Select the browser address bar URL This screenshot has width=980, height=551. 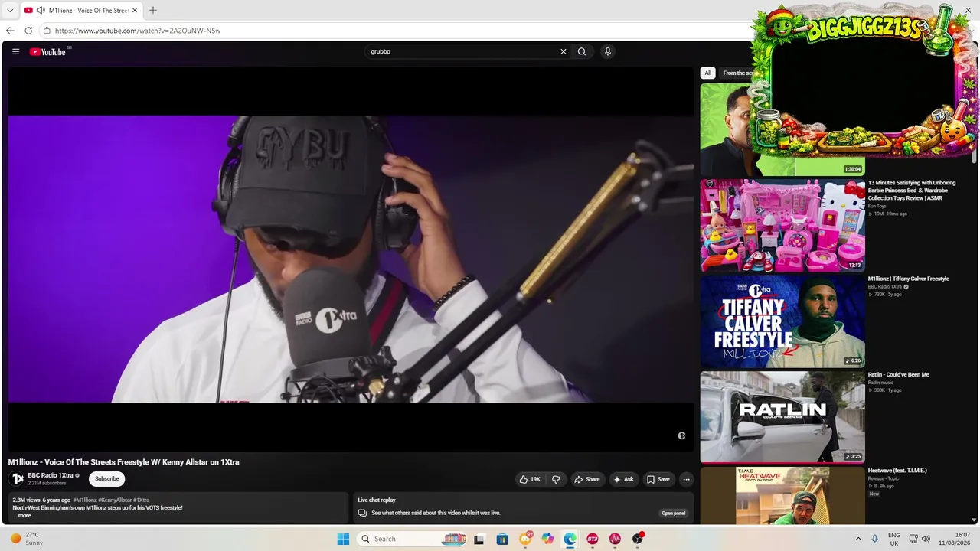138,31
